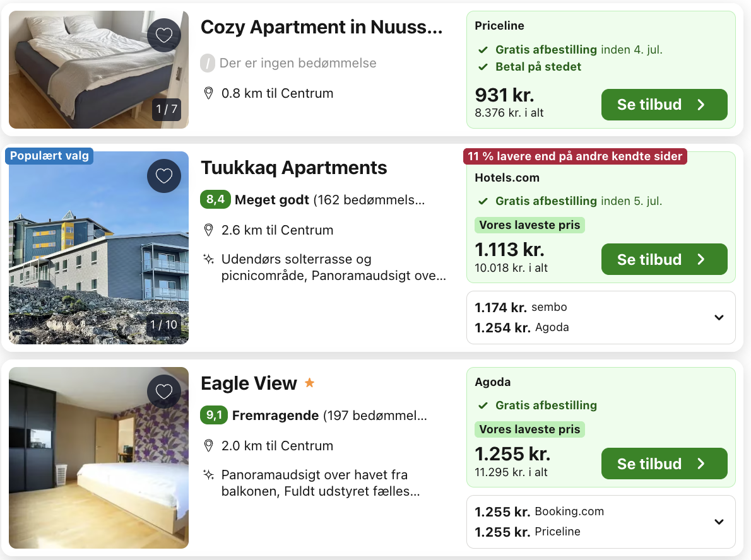
Task: Favorite Eagle View using the heart icon
Action: coord(164,392)
